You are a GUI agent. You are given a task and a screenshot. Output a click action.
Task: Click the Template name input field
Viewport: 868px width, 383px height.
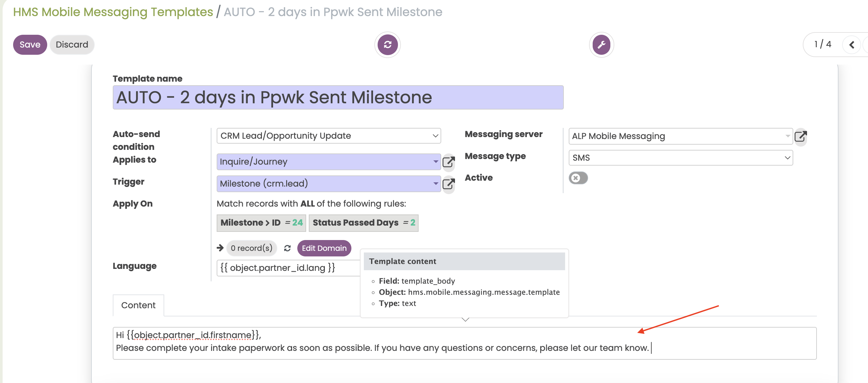tap(338, 97)
